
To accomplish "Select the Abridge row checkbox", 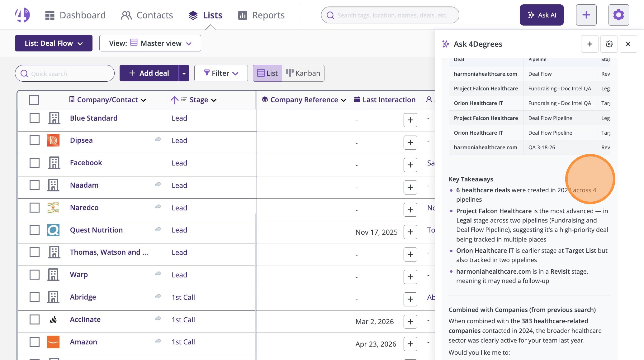I will pyautogui.click(x=34, y=297).
